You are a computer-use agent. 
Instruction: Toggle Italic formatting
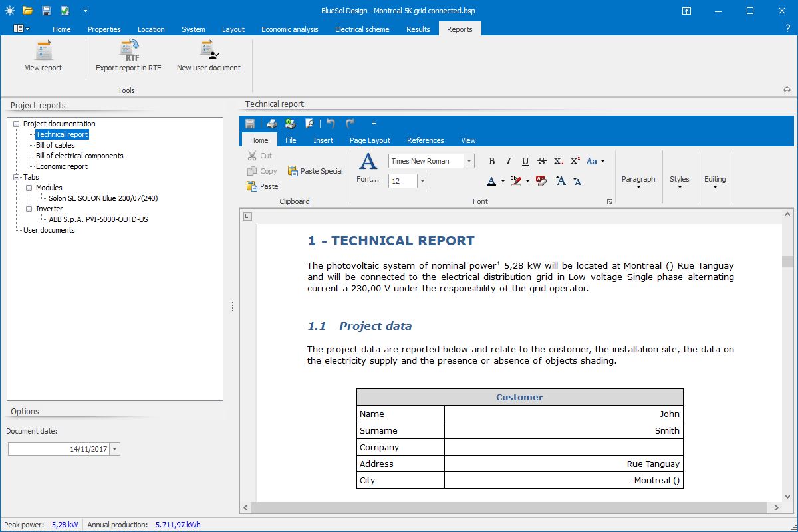(x=509, y=161)
